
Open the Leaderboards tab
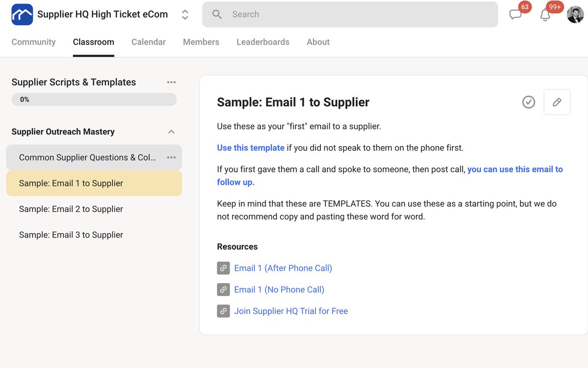[x=263, y=42]
